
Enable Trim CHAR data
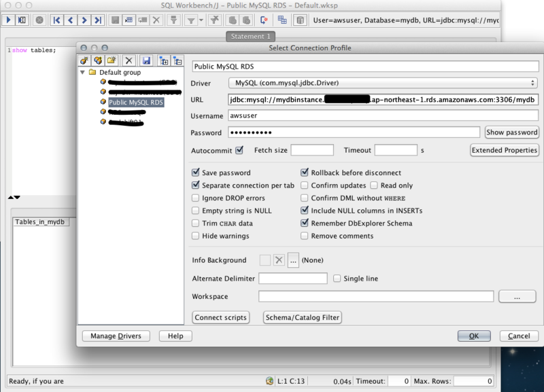click(x=196, y=224)
